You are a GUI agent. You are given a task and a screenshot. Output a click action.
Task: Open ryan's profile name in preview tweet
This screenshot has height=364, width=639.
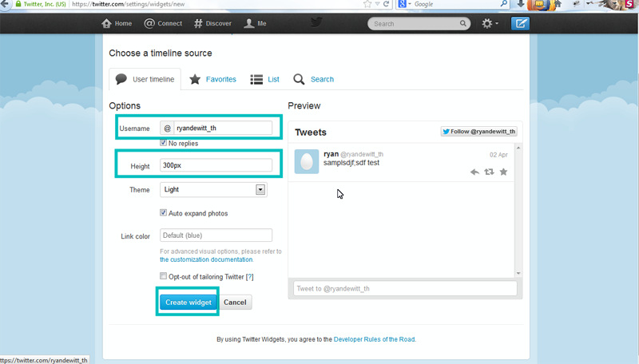coord(331,154)
